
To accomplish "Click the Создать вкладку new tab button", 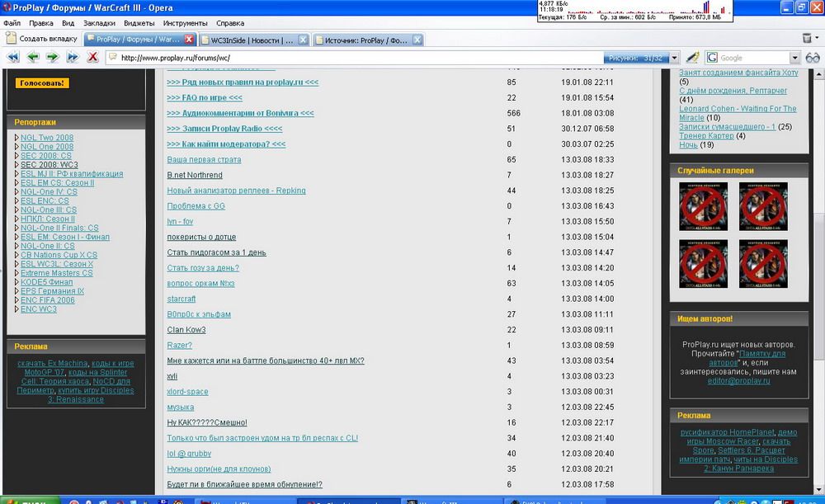I will [41, 39].
